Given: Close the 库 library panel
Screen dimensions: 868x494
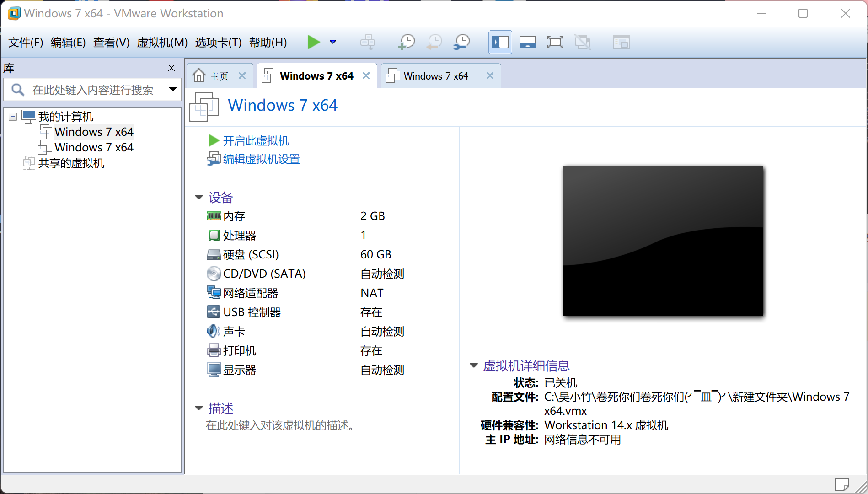Looking at the screenshot, I should coord(171,68).
